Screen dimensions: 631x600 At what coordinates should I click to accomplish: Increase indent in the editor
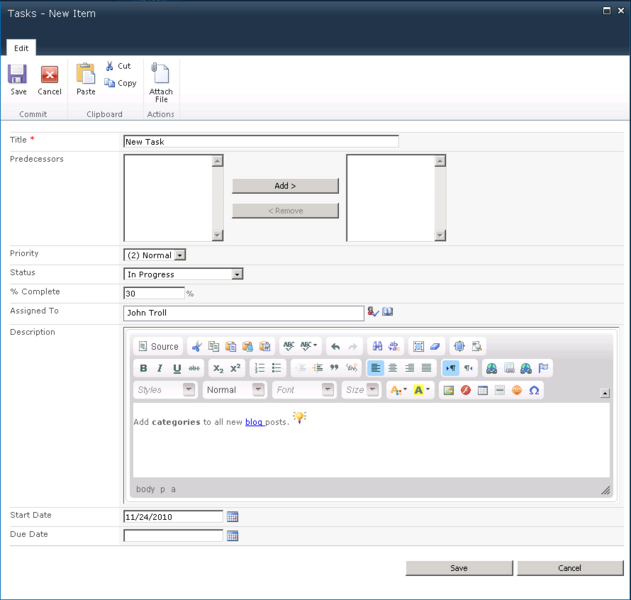(318, 368)
